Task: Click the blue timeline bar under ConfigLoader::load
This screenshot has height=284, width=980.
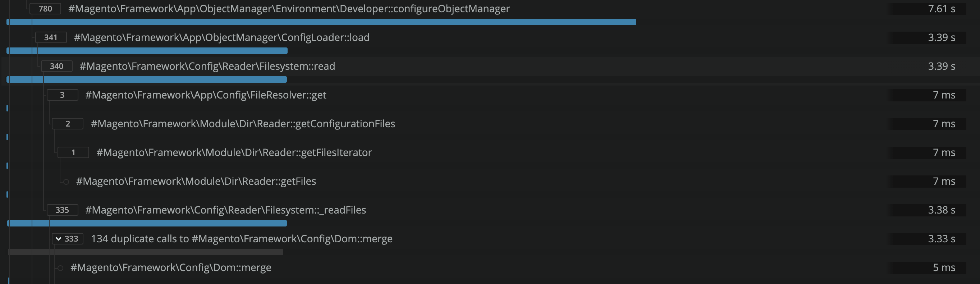Action: (147, 51)
